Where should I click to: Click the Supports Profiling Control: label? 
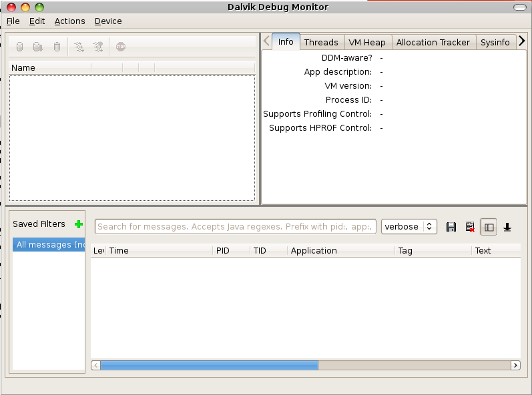(x=318, y=114)
